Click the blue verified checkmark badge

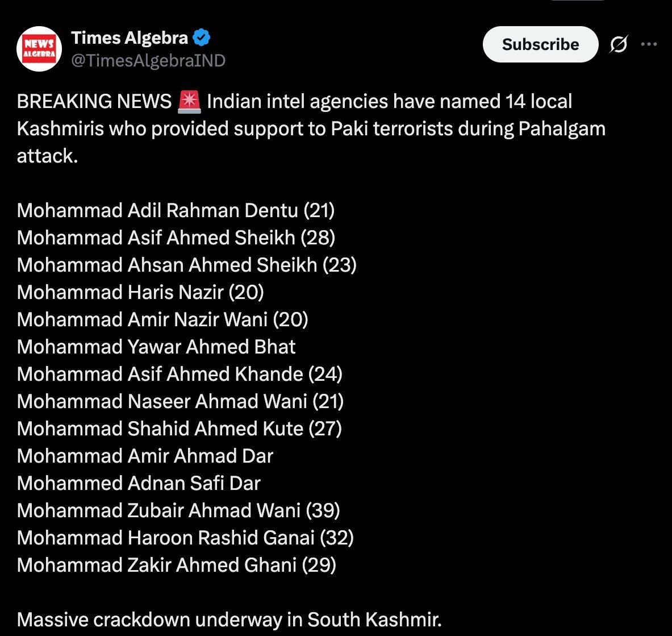tap(200, 36)
